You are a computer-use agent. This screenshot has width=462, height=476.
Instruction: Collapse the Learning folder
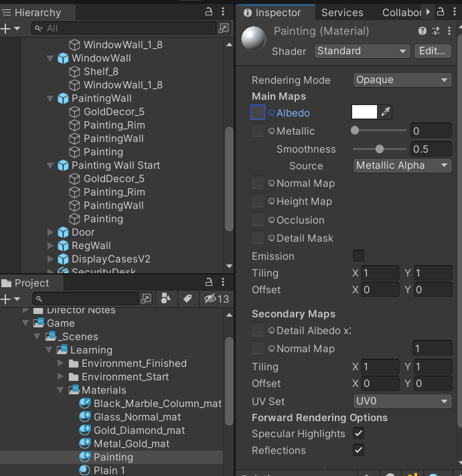(x=49, y=349)
